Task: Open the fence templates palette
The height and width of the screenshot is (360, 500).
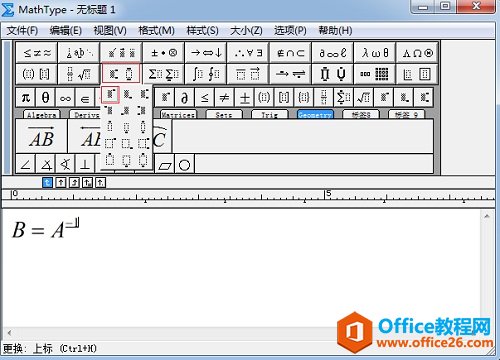Action: click(37, 74)
